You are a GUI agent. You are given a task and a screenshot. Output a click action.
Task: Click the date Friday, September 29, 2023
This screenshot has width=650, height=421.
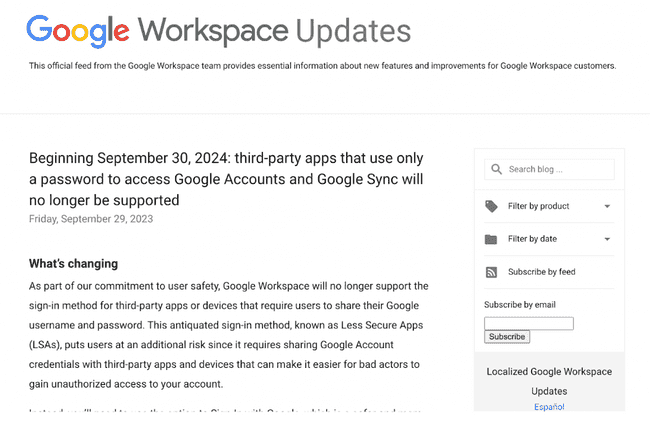click(x=91, y=219)
